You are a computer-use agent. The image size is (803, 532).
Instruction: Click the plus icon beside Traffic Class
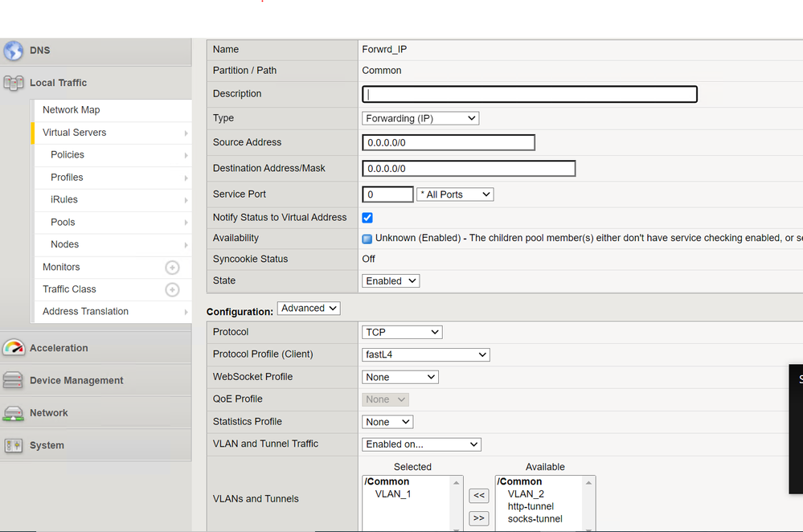coord(172,289)
